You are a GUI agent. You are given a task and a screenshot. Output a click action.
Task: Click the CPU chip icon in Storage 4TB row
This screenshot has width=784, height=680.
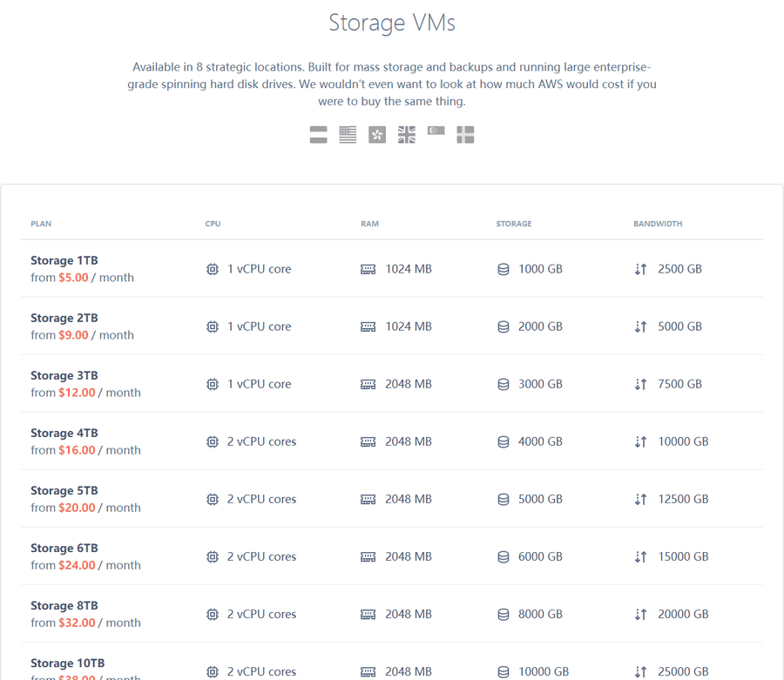[213, 441]
